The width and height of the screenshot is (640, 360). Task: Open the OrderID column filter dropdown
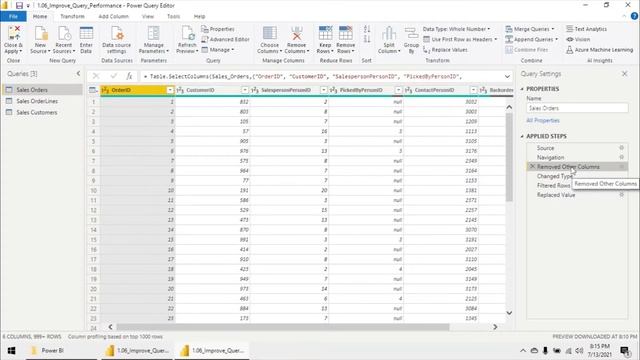[x=170, y=90]
